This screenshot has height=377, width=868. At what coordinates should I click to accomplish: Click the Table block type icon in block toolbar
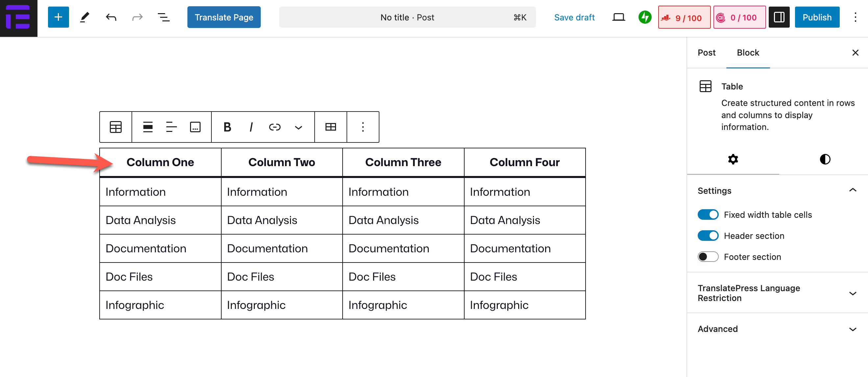click(x=116, y=127)
